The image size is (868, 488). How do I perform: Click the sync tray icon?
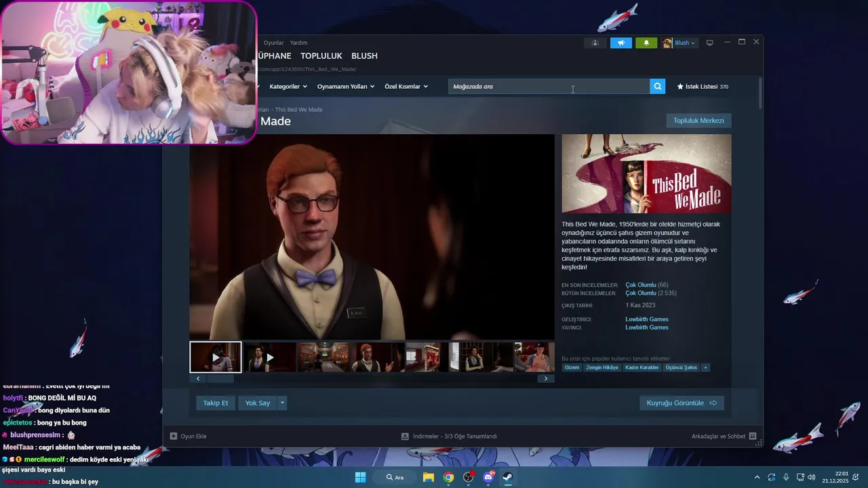(x=772, y=477)
